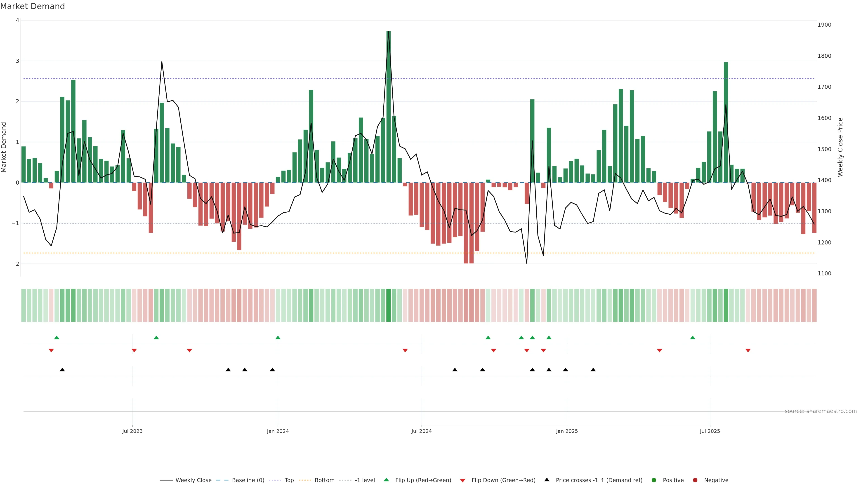Click the orange Bottom legend line
The height and width of the screenshot is (488, 868).
[305, 480]
